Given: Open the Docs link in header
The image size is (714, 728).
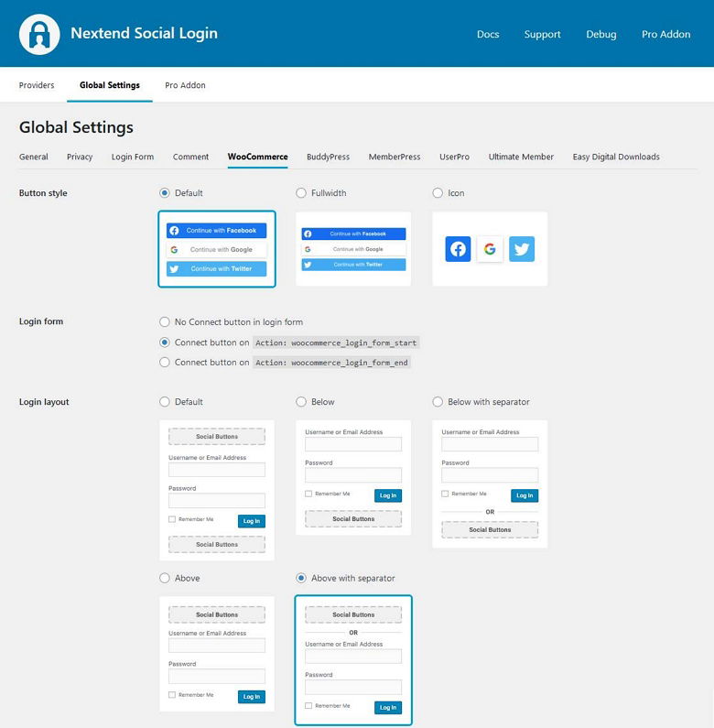Looking at the screenshot, I should (x=488, y=35).
